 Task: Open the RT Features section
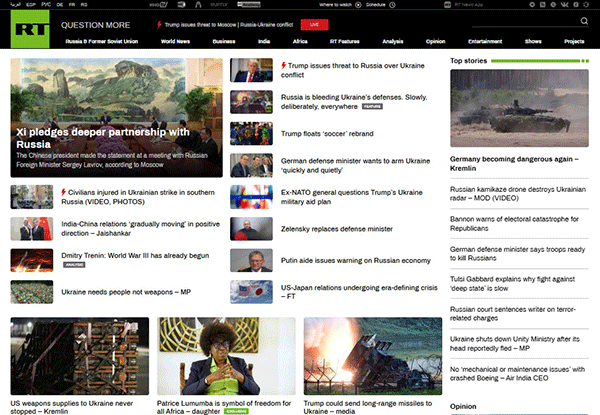pos(345,41)
